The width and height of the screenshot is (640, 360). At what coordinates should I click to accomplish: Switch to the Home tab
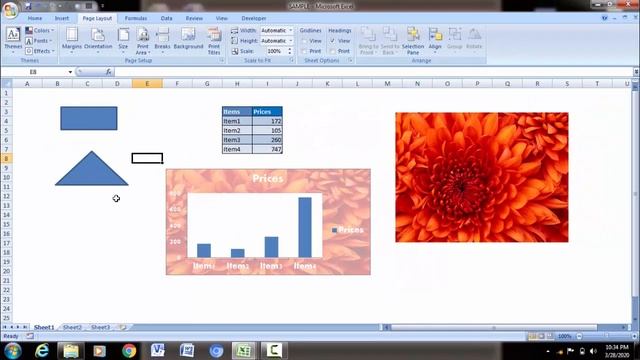pos(35,18)
